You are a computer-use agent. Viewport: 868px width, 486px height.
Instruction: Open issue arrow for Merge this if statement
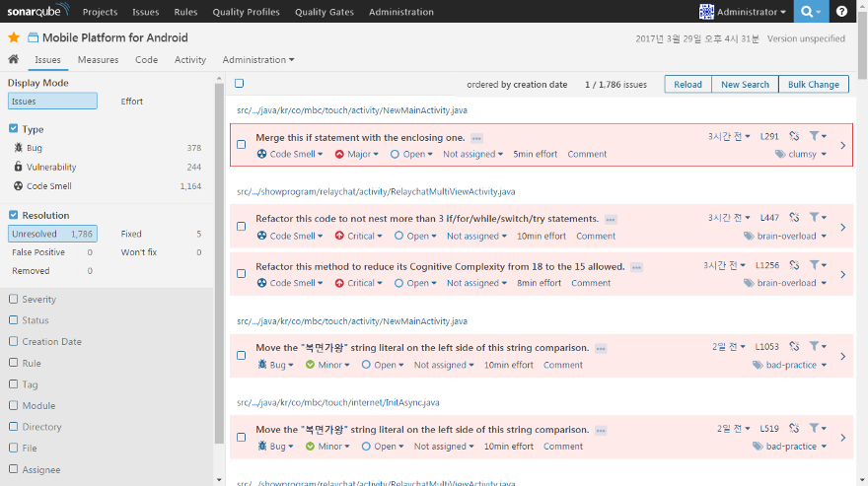(842, 146)
